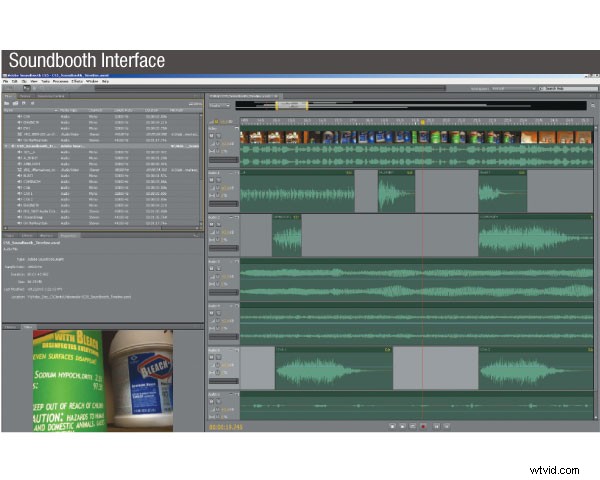Click the third Files panel toolbar icon
Viewport: 600px width, 480px height.
click(24, 103)
